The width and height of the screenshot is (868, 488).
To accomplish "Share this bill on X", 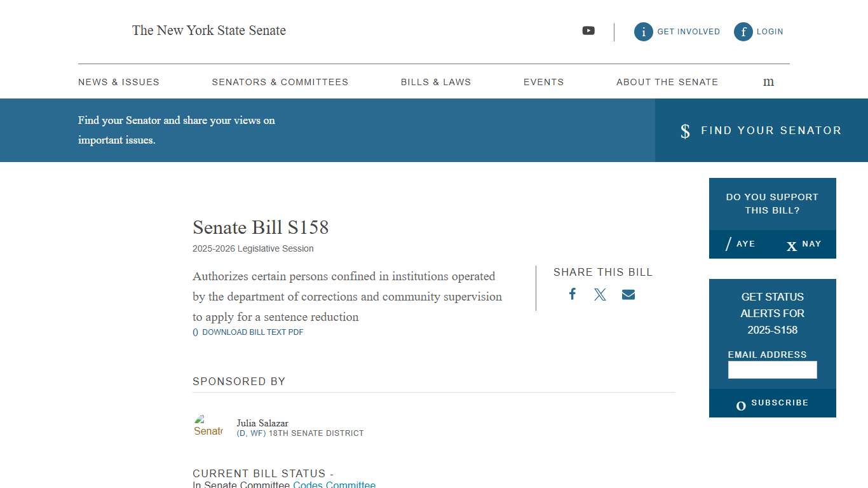I will (x=600, y=294).
